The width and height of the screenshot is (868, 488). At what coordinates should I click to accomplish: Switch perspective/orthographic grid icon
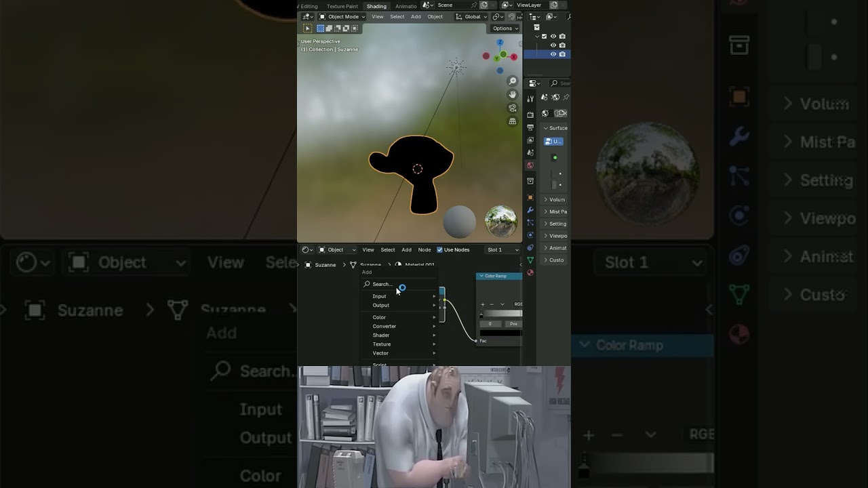[513, 121]
